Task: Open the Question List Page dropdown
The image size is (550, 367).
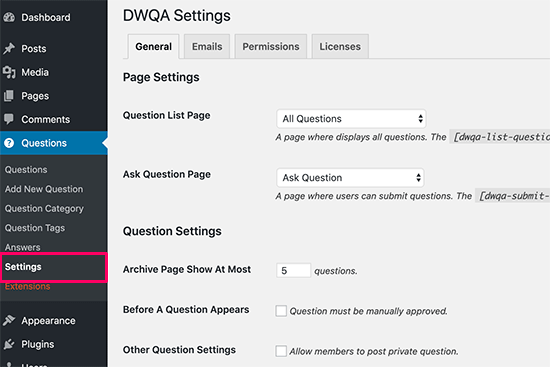Action: pyautogui.click(x=351, y=119)
